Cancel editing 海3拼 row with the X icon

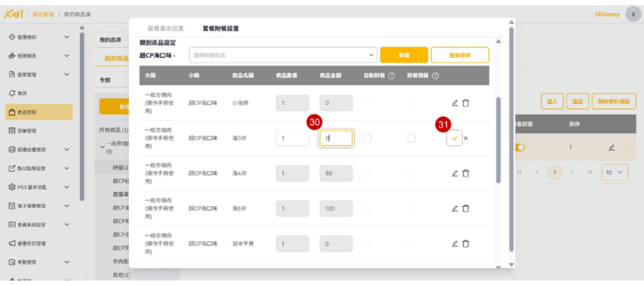pos(466,138)
